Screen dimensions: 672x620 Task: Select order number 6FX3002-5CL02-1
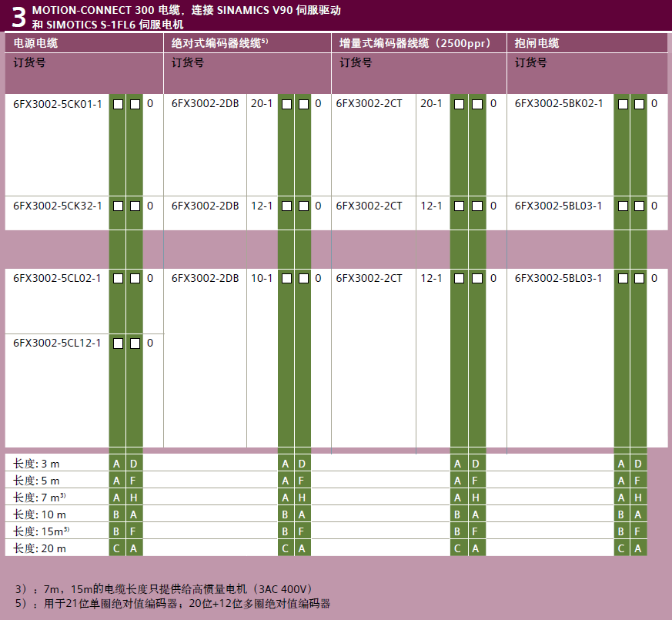click(57, 278)
